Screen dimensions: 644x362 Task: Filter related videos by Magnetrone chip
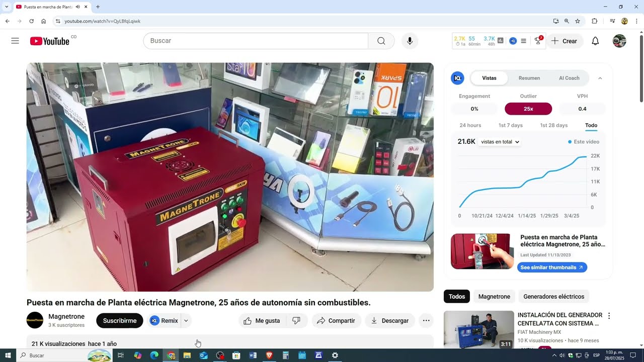click(x=494, y=297)
